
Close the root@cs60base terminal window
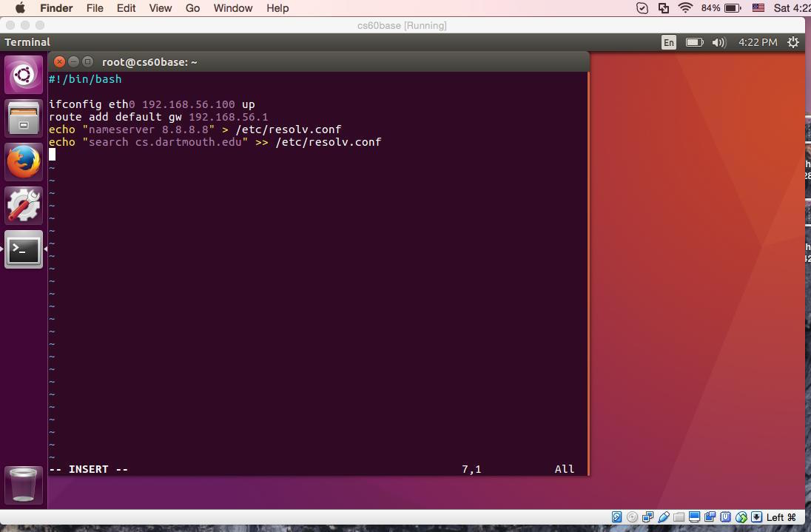tap(59, 62)
